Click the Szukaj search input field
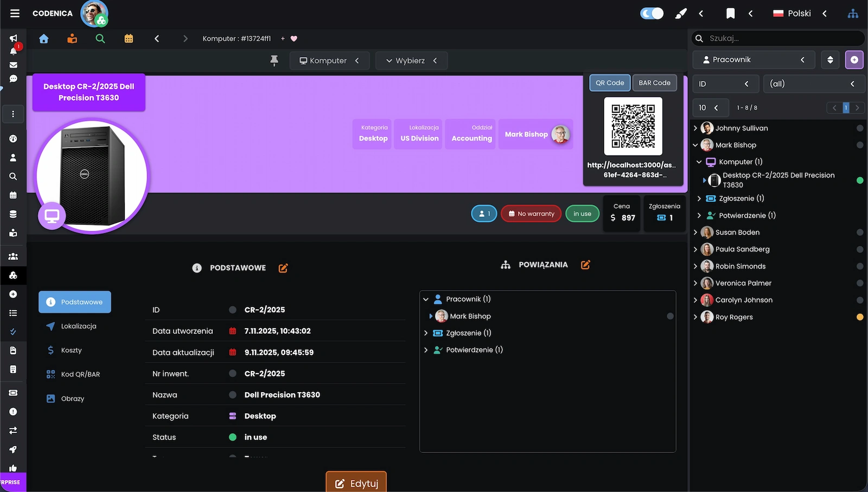This screenshot has height=492, width=868. (781, 39)
